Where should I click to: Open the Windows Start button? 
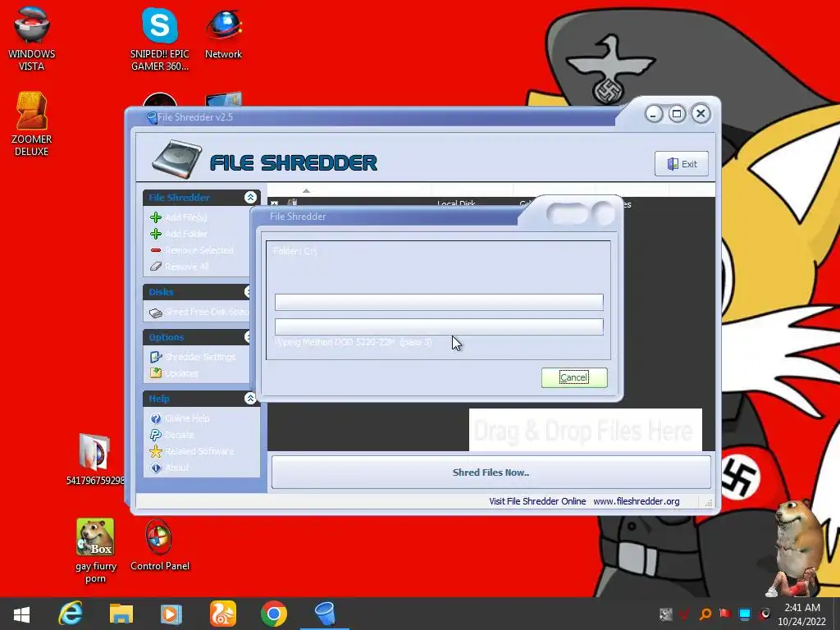[21, 614]
